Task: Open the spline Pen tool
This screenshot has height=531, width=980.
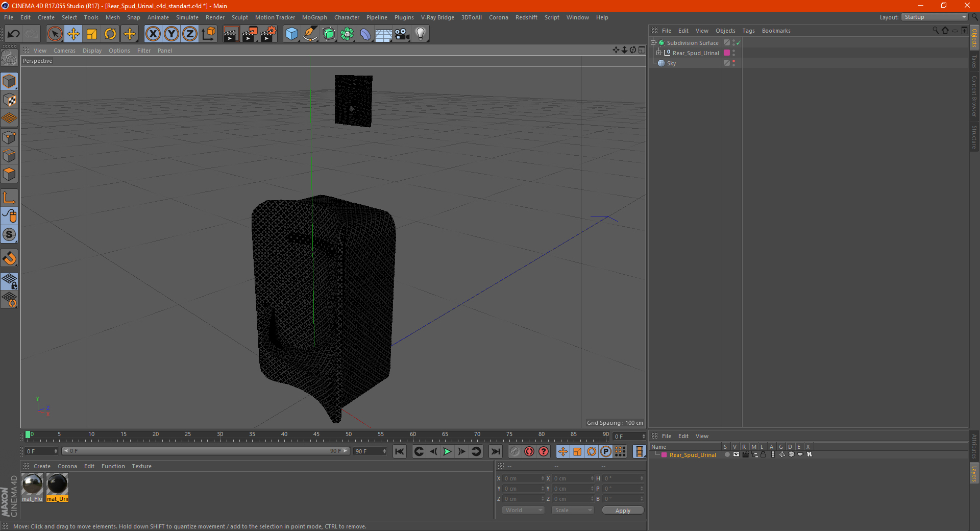Action: (310, 34)
